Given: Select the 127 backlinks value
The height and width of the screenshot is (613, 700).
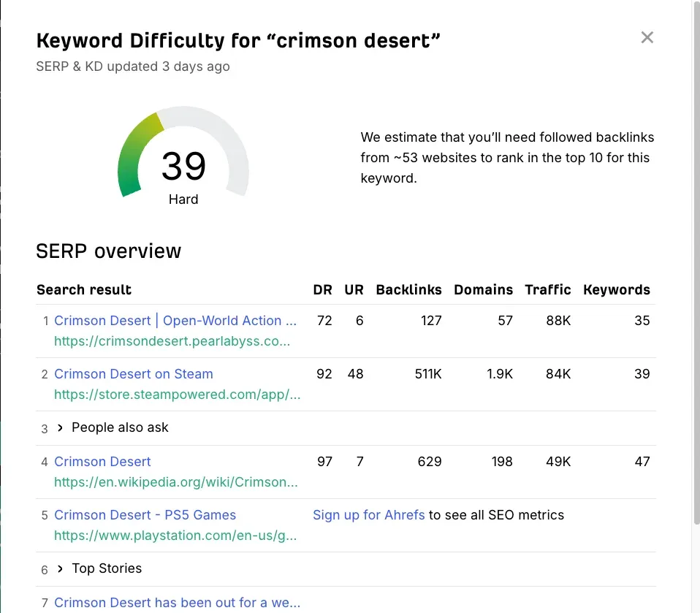Looking at the screenshot, I should tap(431, 321).
